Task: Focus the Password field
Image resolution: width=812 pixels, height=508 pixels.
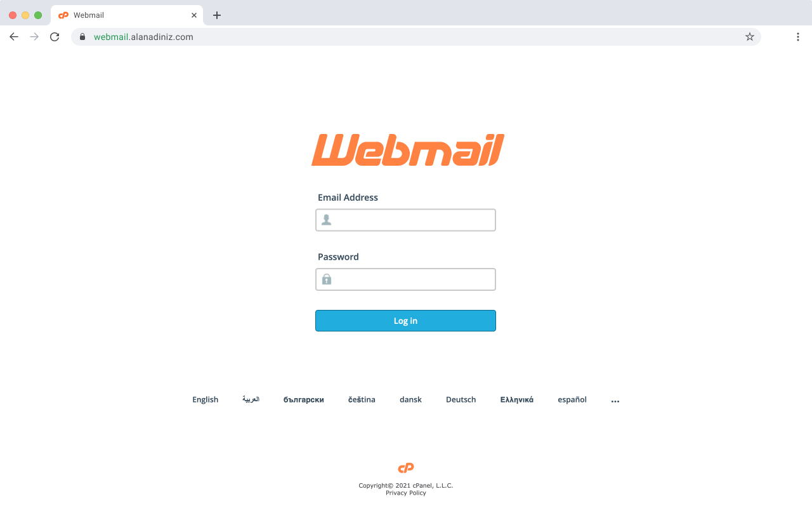Action: click(405, 279)
